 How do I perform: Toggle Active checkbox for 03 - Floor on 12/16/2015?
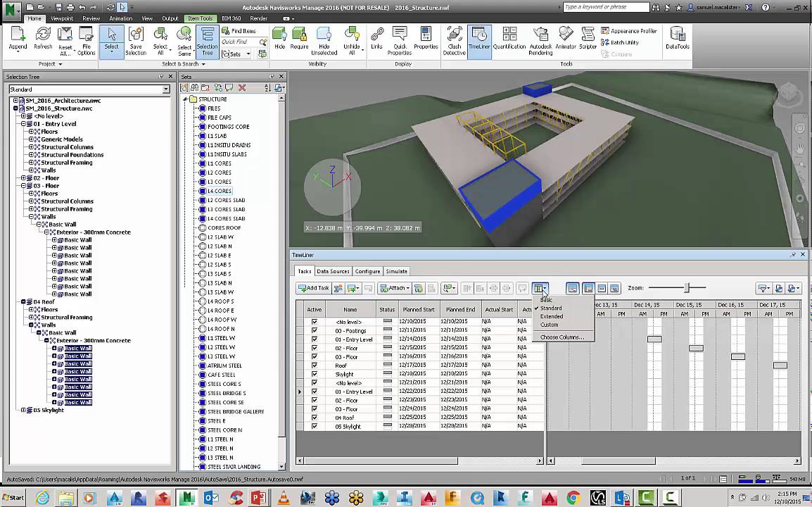coord(315,356)
